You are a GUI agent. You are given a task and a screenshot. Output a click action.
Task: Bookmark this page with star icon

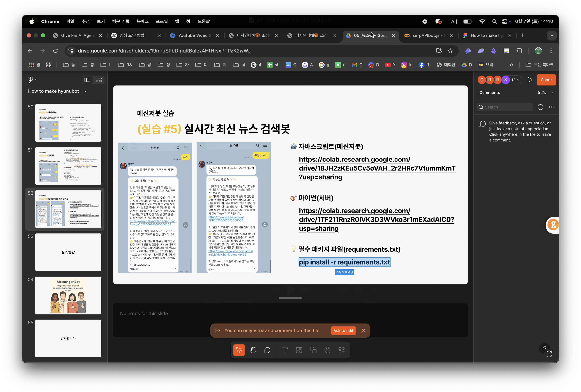click(450, 51)
